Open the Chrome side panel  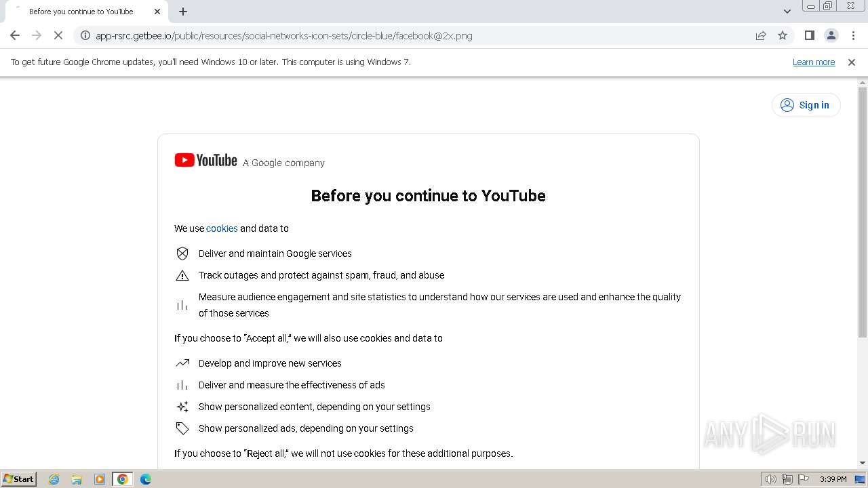809,35
